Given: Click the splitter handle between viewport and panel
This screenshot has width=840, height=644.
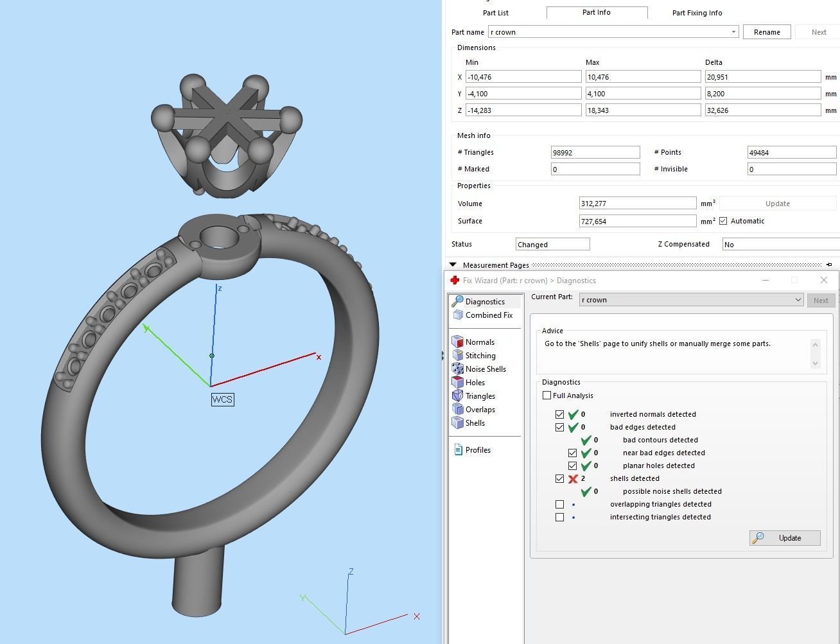Looking at the screenshot, I should (x=442, y=354).
